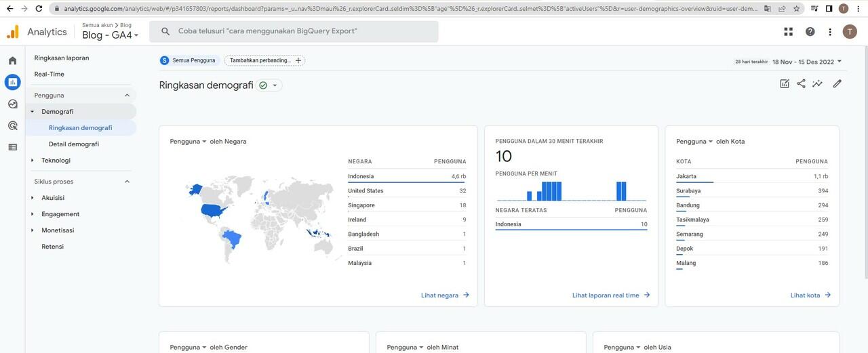This screenshot has width=868, height=353.
Task: Open the browser side panel icon
Action: coord(829,9)
